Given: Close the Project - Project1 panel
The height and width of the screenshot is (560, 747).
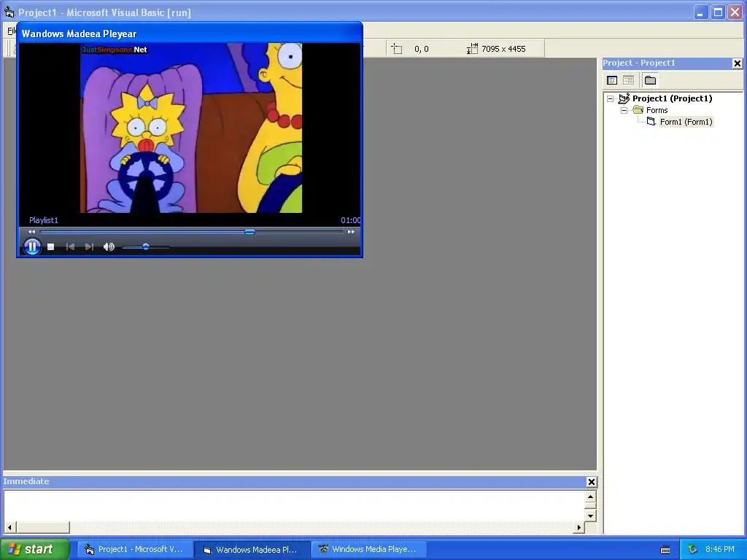Looking at the screenshot, I should pyautogui.click(x=737, y=63).
